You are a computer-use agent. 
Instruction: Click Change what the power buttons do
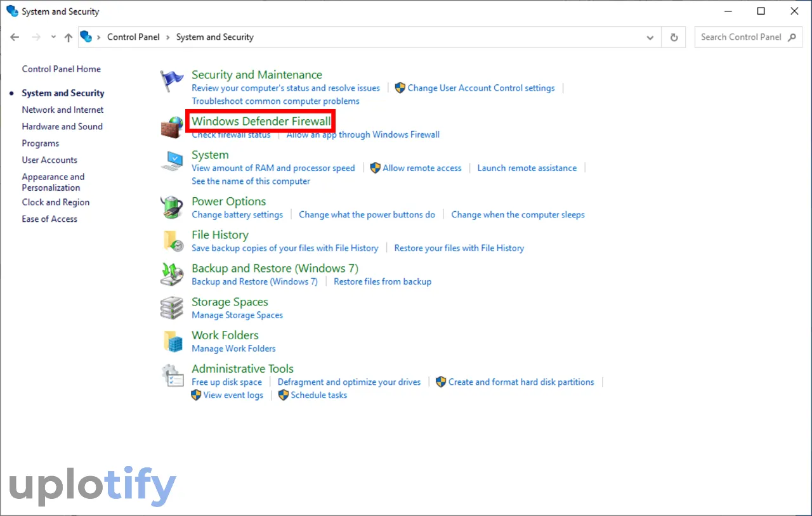pyautogui.click(x=367, y=214)
